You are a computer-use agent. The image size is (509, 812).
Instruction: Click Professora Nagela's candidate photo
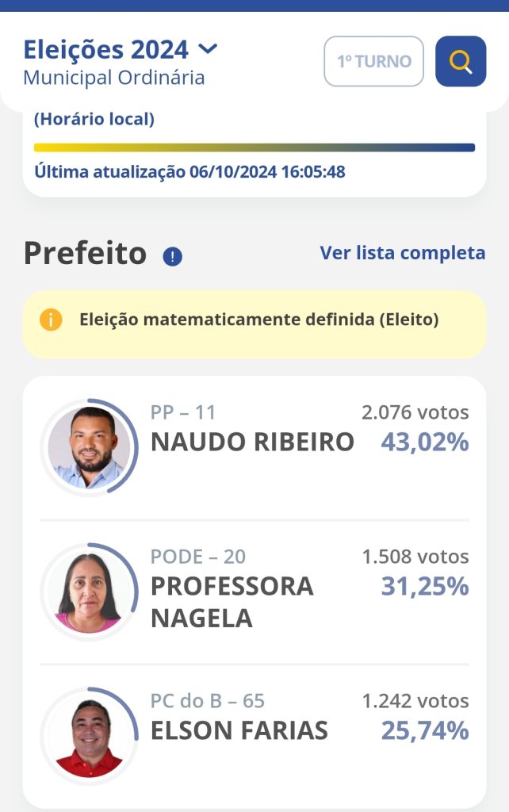point(89,592)
